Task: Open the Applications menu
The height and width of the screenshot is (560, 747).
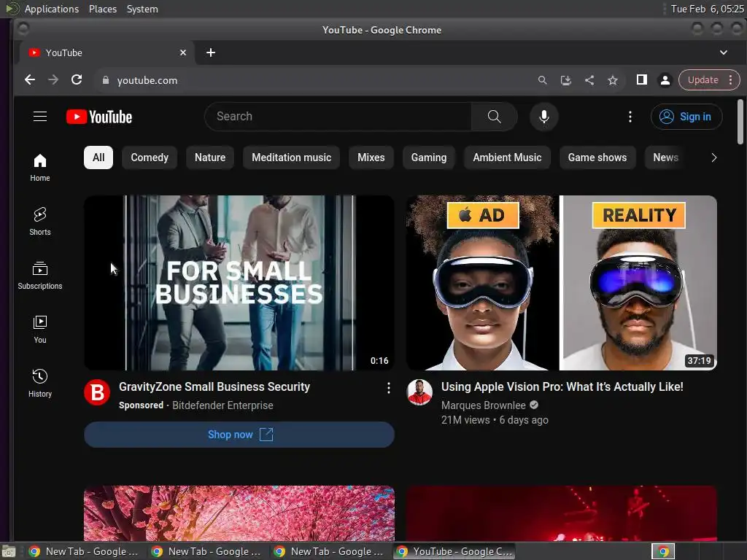Action: 52,9
